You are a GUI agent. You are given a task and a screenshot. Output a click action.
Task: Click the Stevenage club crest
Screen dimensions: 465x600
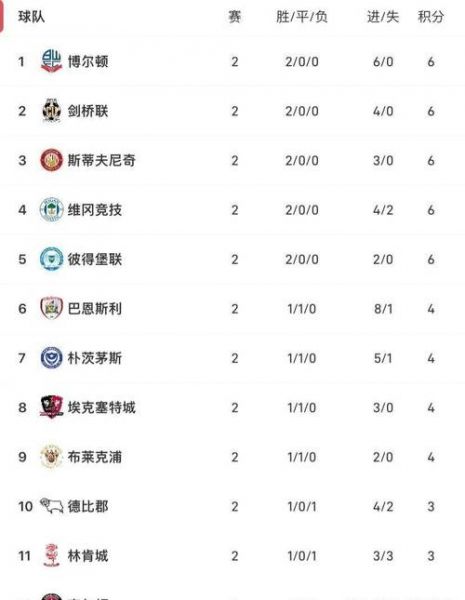(x=51, y=160)
